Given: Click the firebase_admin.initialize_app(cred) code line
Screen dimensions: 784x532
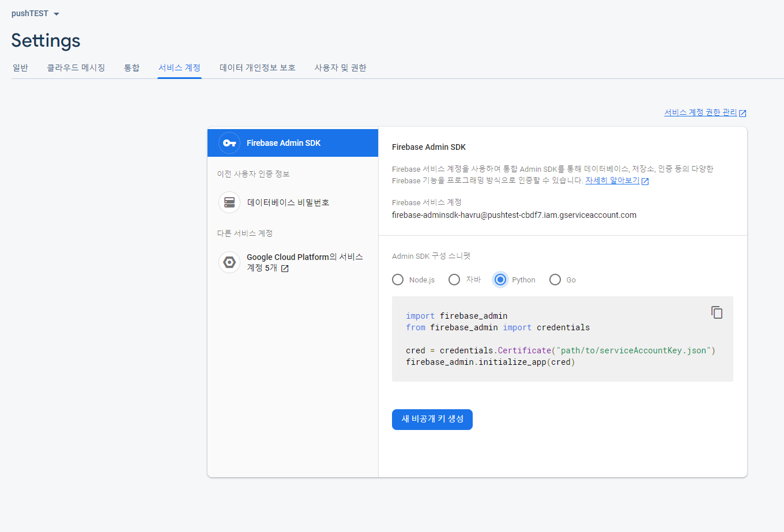Looking at the screenshot, I should click(x=490, y=362).
